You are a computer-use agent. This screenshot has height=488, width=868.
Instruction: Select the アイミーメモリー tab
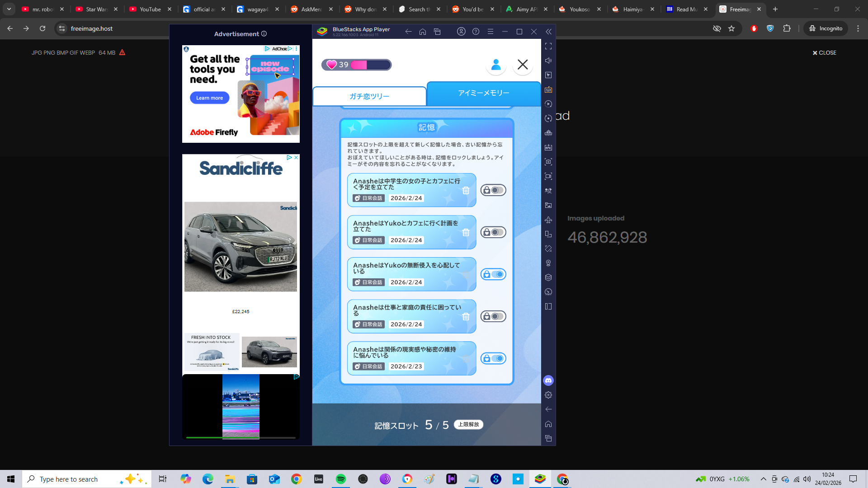click(x=483, y=93)
